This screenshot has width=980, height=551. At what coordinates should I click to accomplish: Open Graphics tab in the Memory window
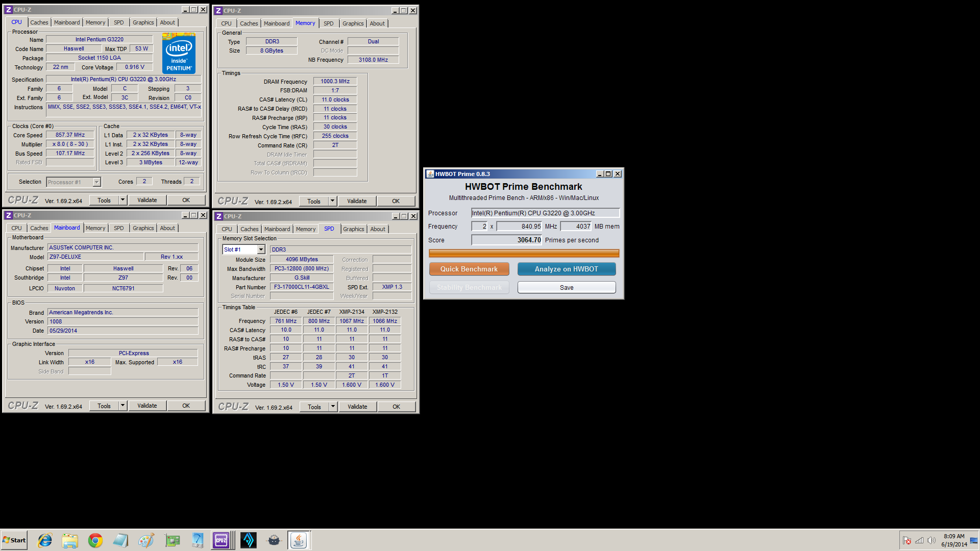pos(353,23)
